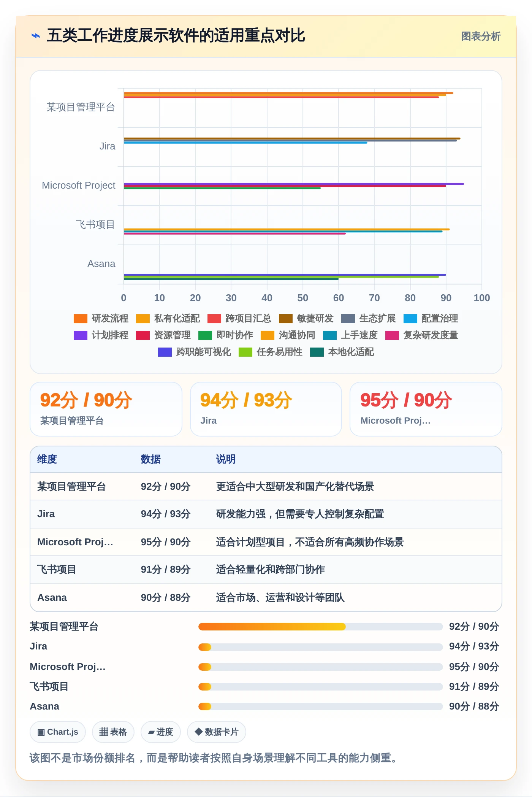
Task: Click the 飞书项目 axis label in chart
Action: tap(95, 225)
